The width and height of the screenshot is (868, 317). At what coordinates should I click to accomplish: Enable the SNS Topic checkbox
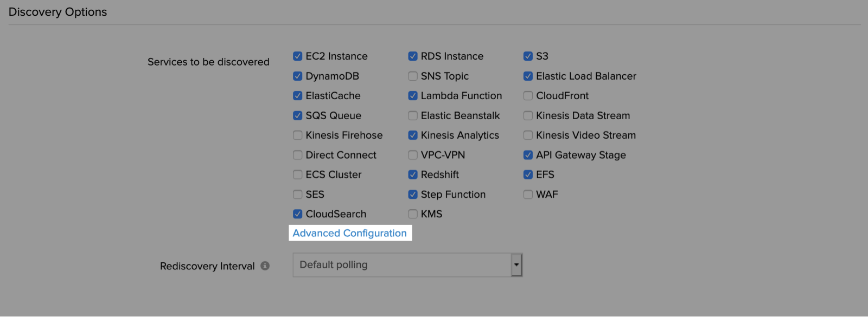(413, 76)
